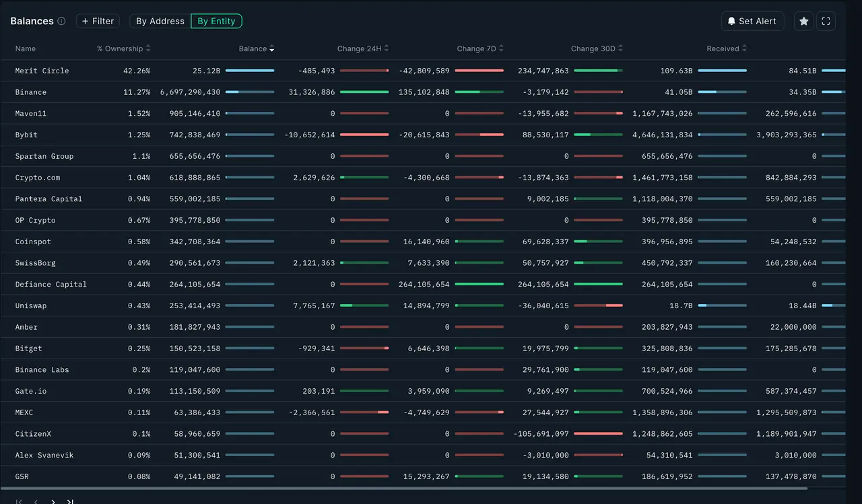Select Pantera Capital entity name
This screenshot has height=504, width=862.
click(48, 199)
